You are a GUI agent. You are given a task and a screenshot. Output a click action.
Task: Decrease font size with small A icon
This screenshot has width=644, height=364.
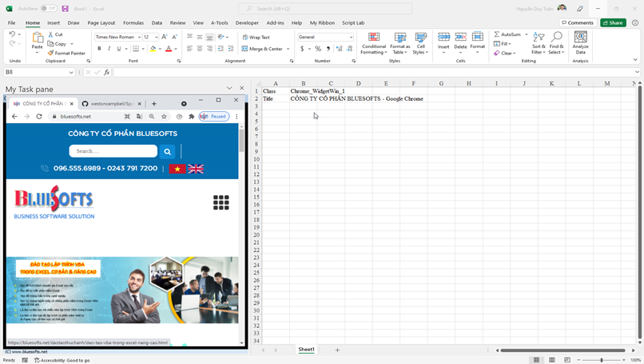[174, 37]
